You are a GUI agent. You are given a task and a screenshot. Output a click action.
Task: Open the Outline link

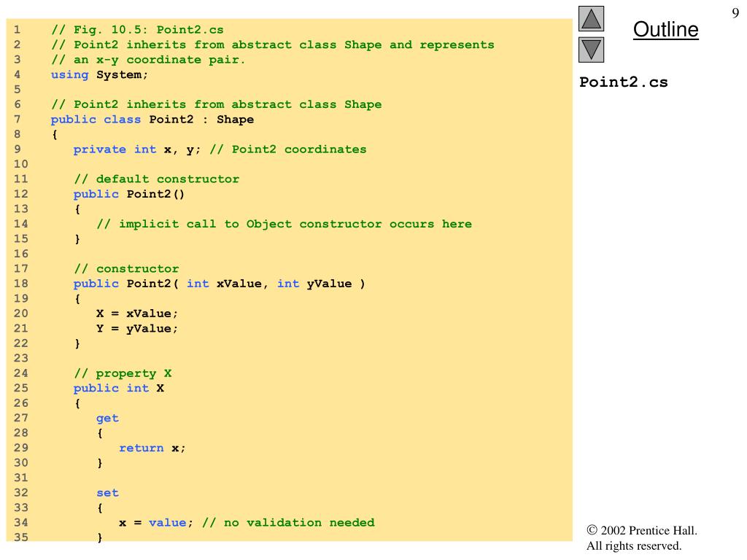point(665,29)
